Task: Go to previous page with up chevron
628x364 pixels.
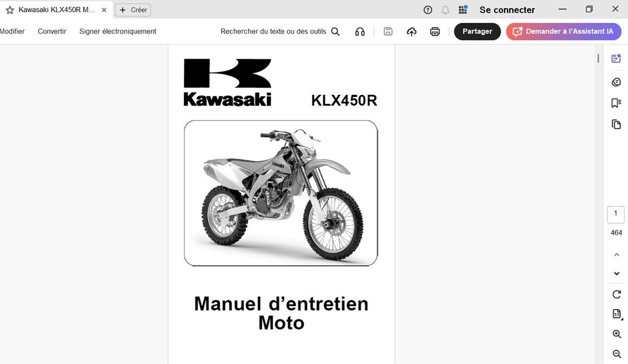Action: pos(617,255)
